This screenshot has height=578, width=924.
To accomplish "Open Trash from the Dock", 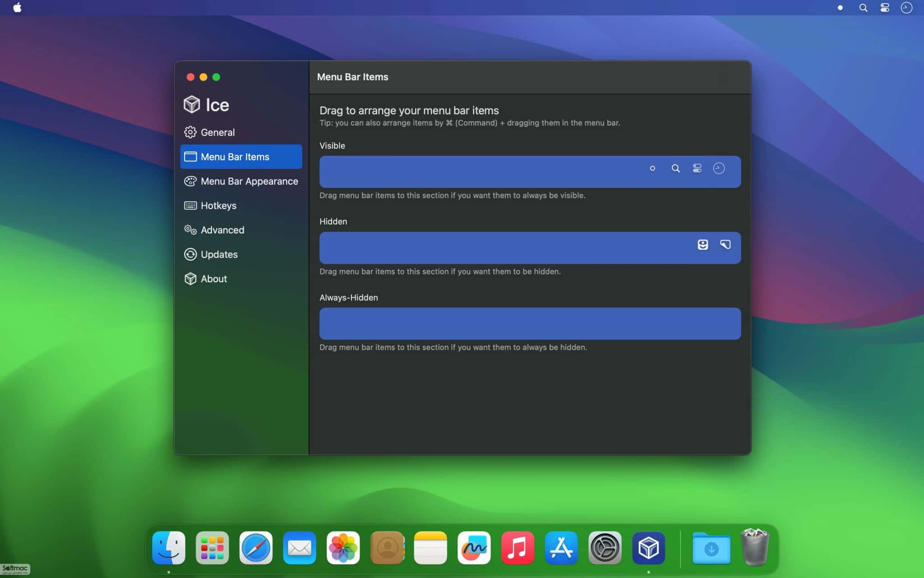I will coord(755,547).
